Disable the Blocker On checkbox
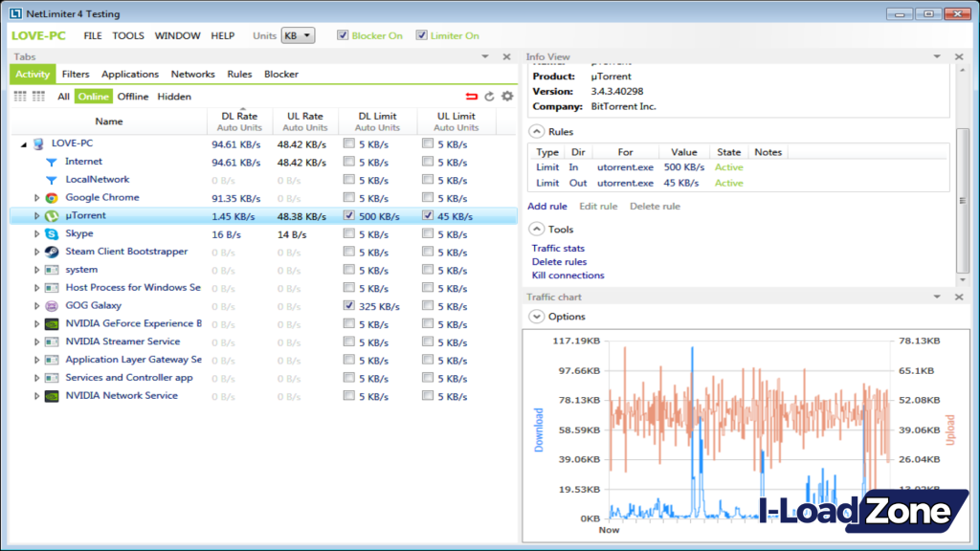The width and height of the screenshot is (980, 551). point(343,35)
